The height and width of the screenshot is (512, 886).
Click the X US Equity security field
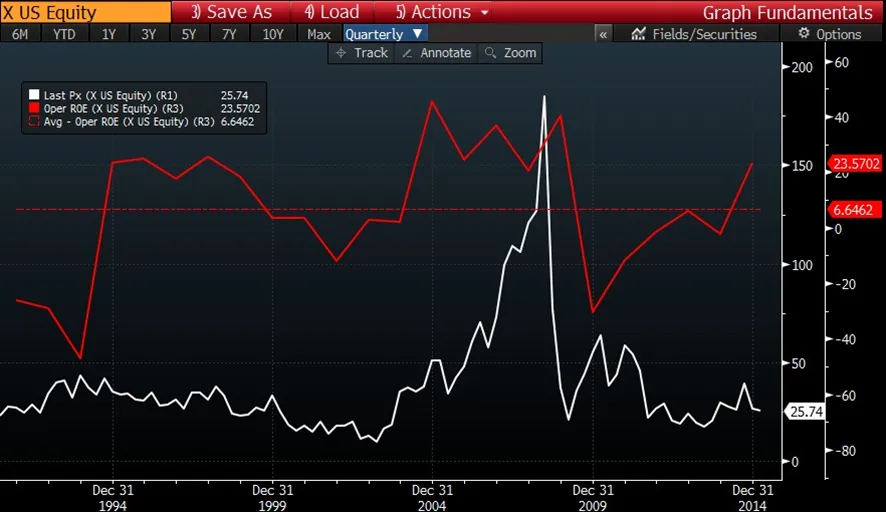85,12
